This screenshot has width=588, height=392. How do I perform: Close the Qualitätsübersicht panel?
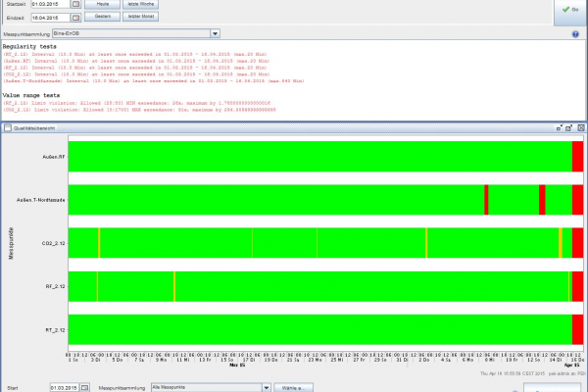tap(581, 128)
